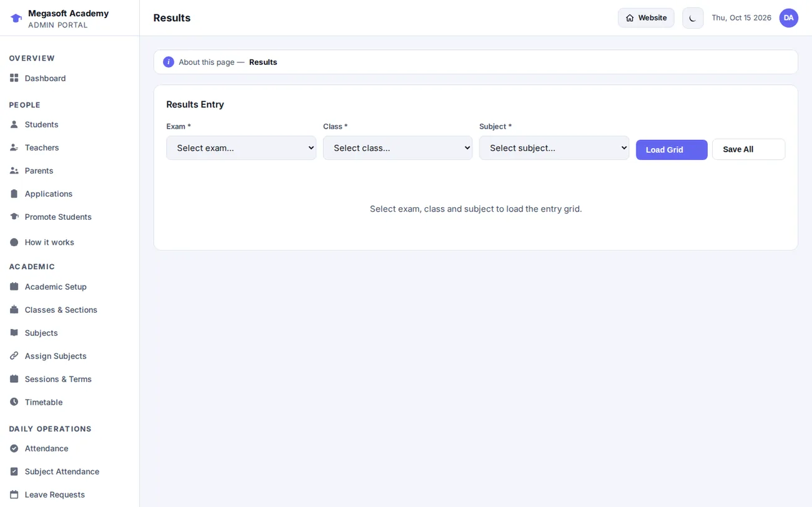Click the Save All button
Screen dimensions: 812x507
point(748,149)
